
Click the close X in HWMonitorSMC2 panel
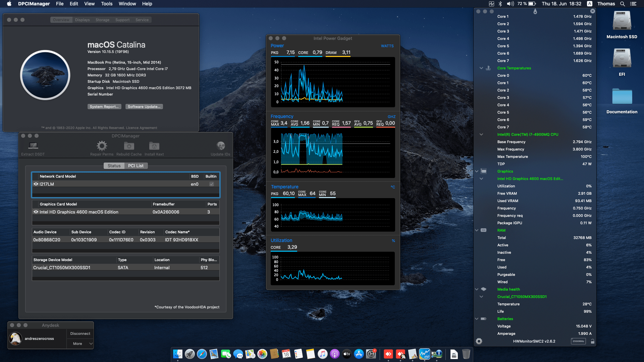click(593, 11)
